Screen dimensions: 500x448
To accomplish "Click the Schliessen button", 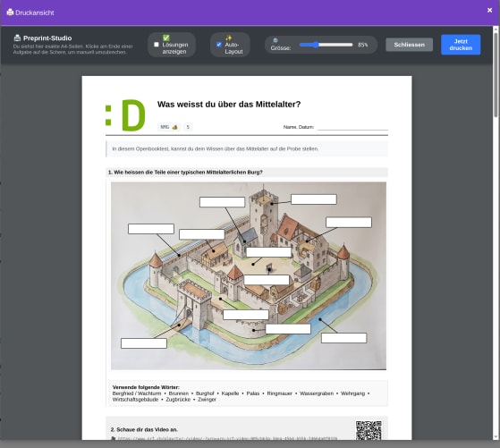I will [x=409, y=45].
